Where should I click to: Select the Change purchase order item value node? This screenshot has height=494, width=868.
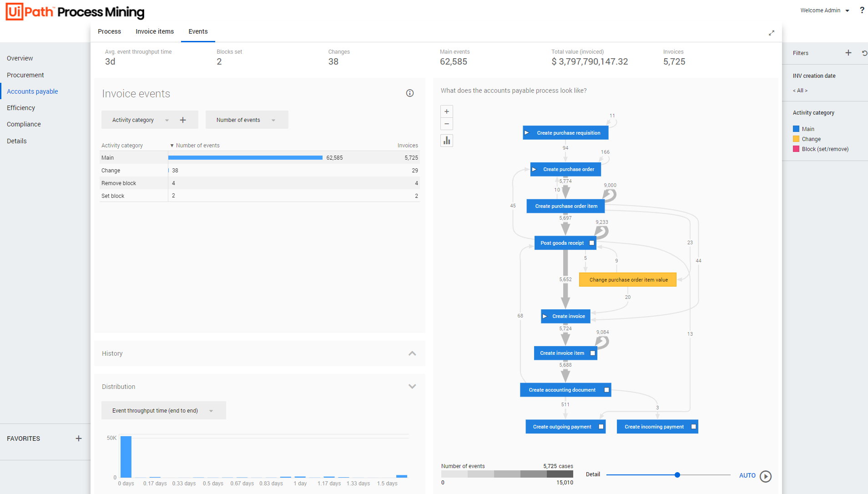click(628, 280)
